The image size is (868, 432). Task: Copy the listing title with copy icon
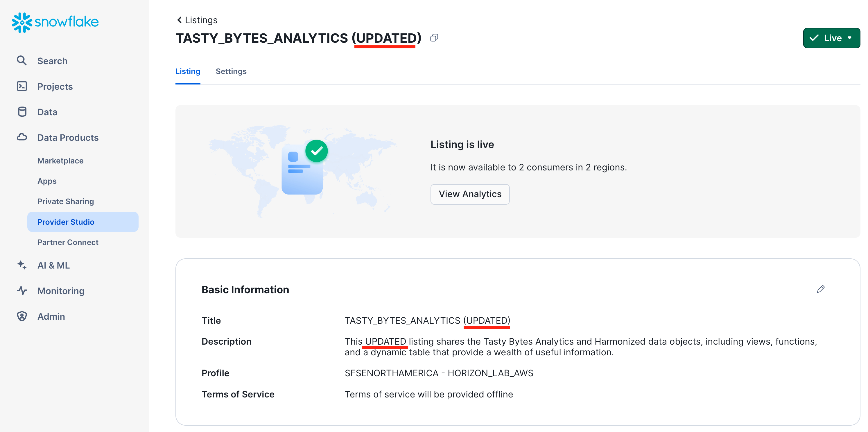pos(434,38)
